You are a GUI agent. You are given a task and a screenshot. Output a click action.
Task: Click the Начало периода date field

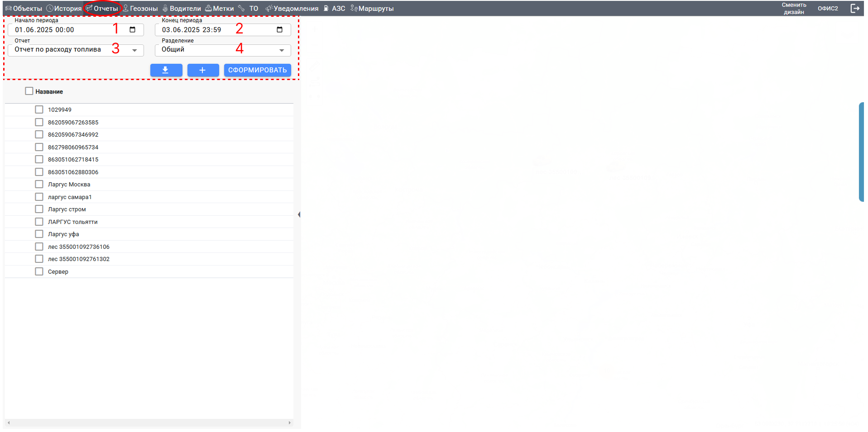[x=59, y=30]
